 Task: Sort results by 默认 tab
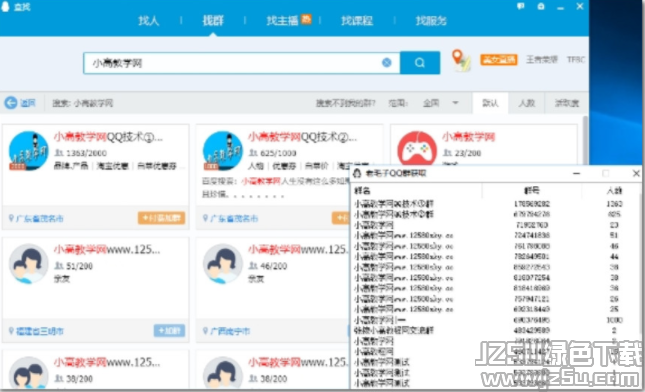click(490, 103)
